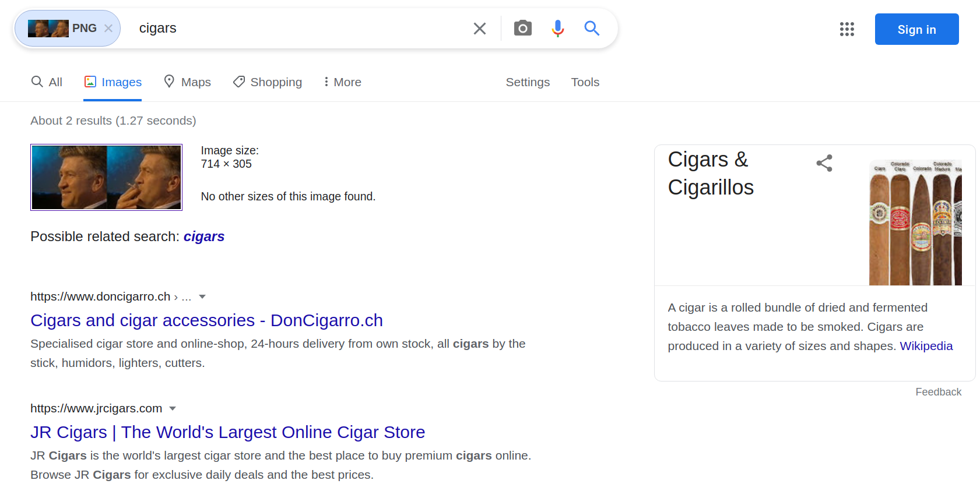Clear the search box with X icon
980x498 pixels.
480,29
